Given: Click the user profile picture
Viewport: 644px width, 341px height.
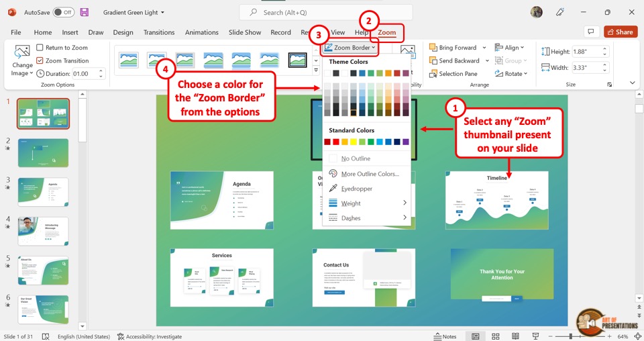Looking at the screenshot, I should coord(537,12).
